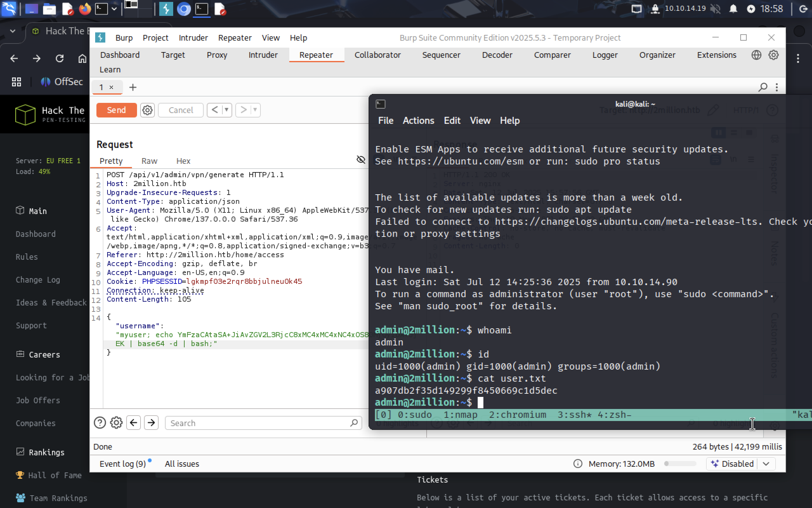Open the Intruder tool tab
The width and height of the screenshot is (812, 508).
click(263, 55)
